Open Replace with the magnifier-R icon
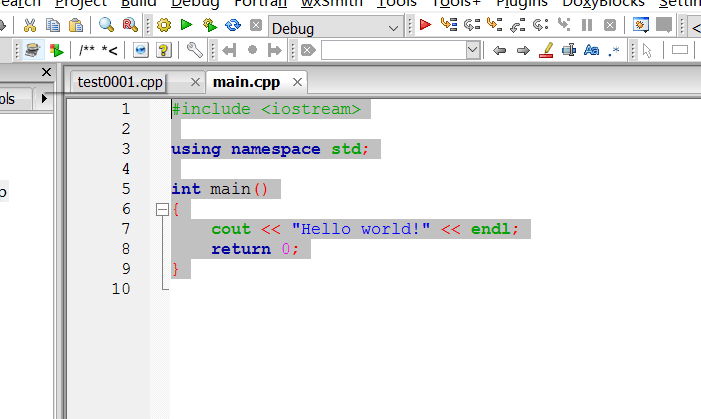The width and height of the screenshot is (701, 419). (x=130, y=25)
